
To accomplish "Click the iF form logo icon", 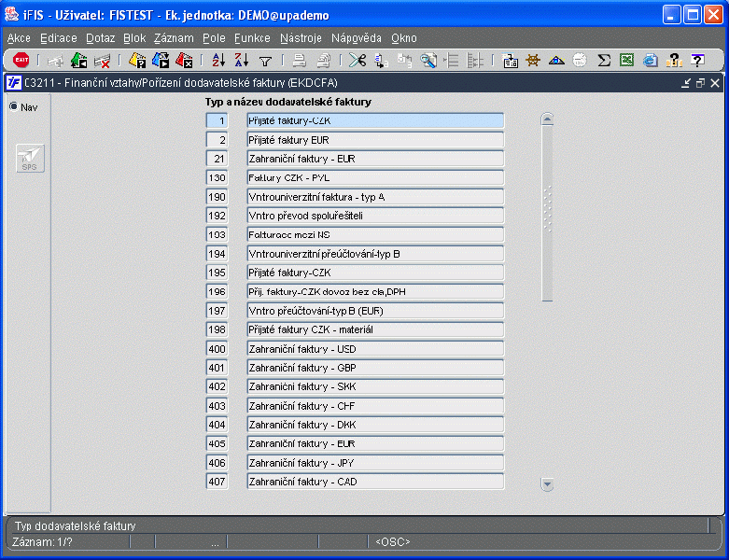I will coord(13,83).
